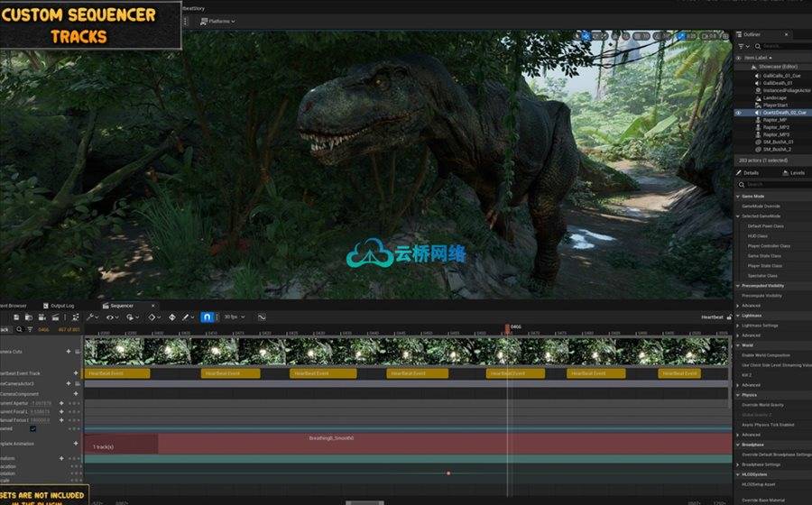This screenshot has width=812, height=505.
Task: Add a section to Heartbeat Event Track
Action: (x=75, y=372)
